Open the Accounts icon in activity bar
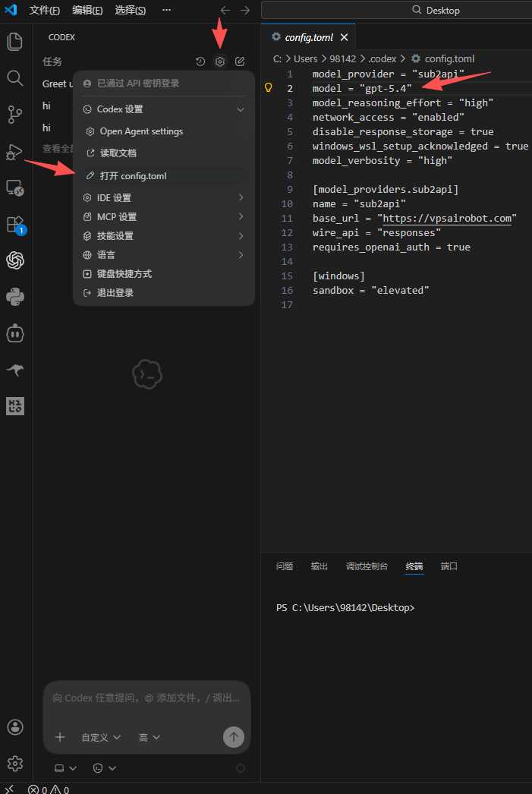 click(15, 727)
